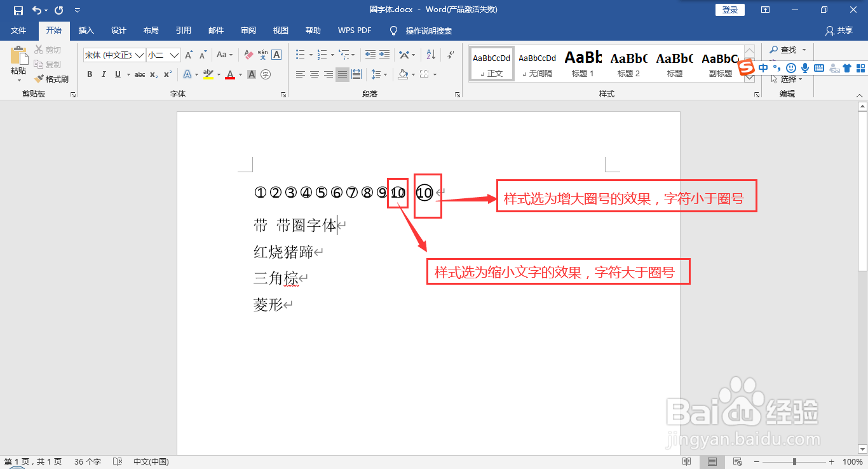Switch to the Review (审阅) tab

248,31
